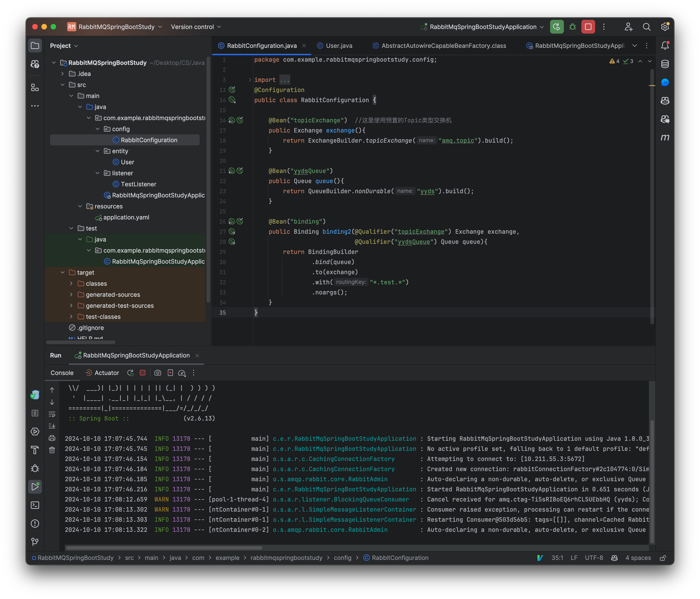700x599 pixels.
Task: Open the Maven tool window
Action: (x=665, y=138)
